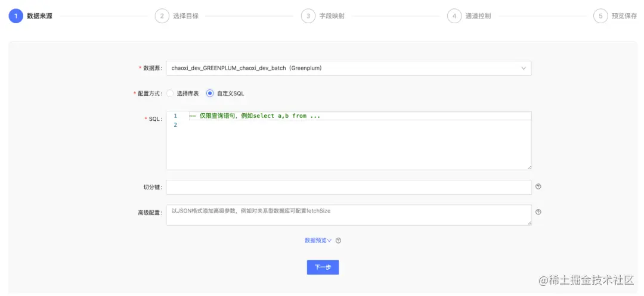The width and height of the screenshot is (644, 296).
Task: Click the step 2 circle for 选择目标
Action: tap(162, 17)
